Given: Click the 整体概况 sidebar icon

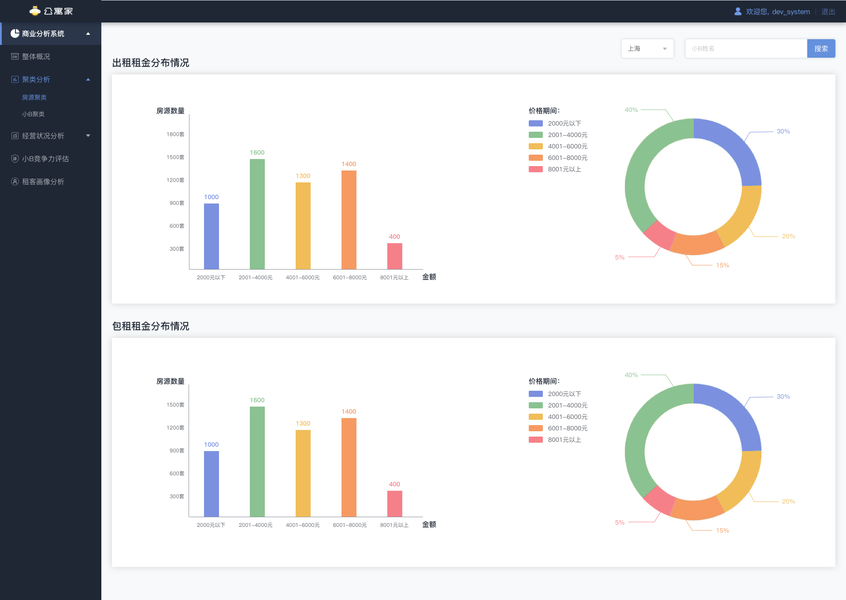Looking at the screenshot, I should click(15, 56).
